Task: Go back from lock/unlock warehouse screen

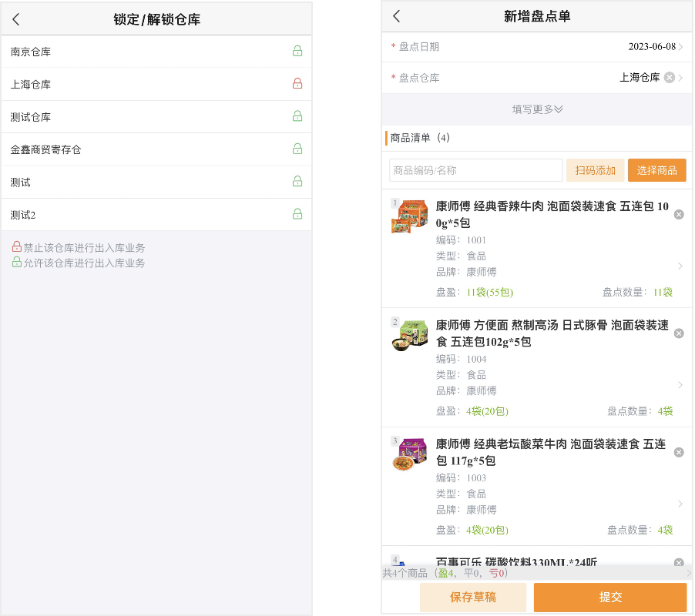Action: click(16, 19)
